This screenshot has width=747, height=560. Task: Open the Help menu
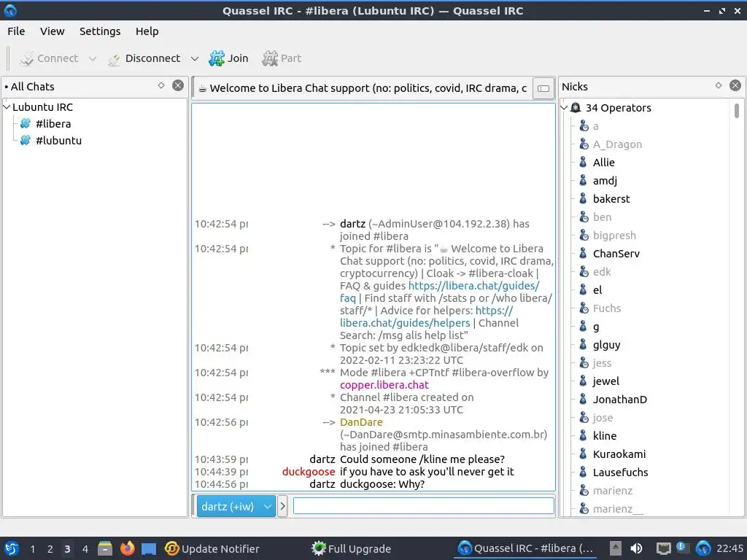pyautogui.click(x=147, y=31)
